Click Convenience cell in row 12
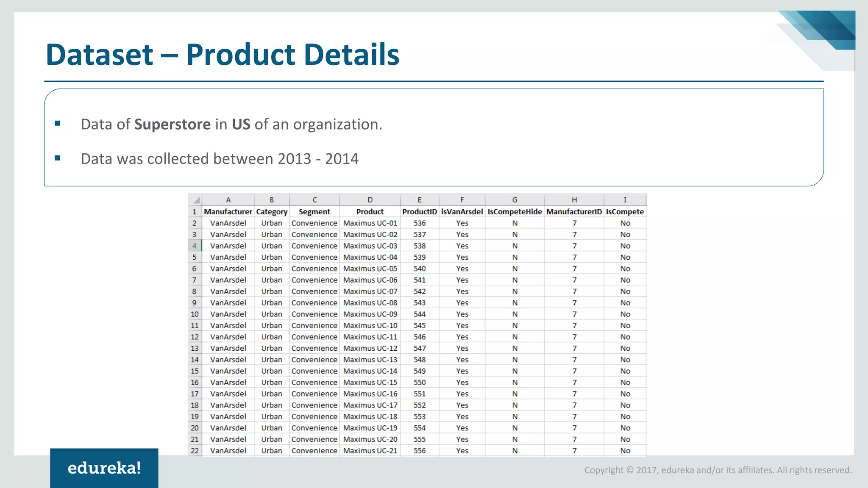 tap(314, 337)
